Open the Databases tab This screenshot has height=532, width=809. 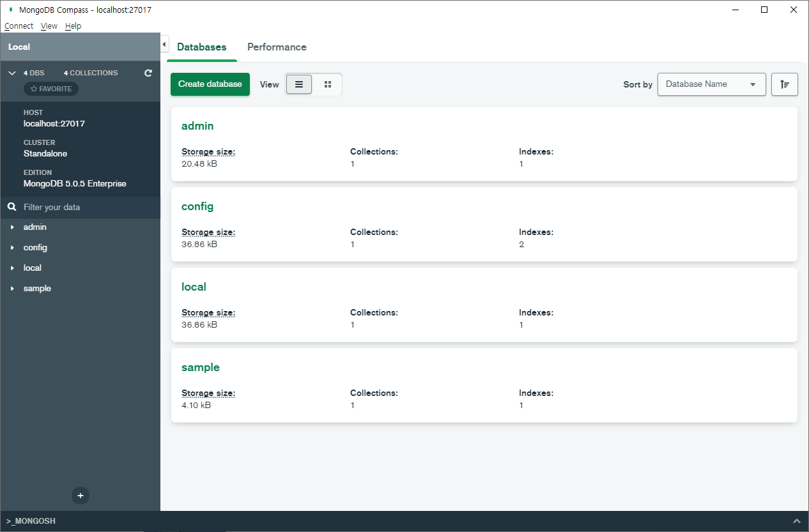pyautogui.click(x=202, y=47)
